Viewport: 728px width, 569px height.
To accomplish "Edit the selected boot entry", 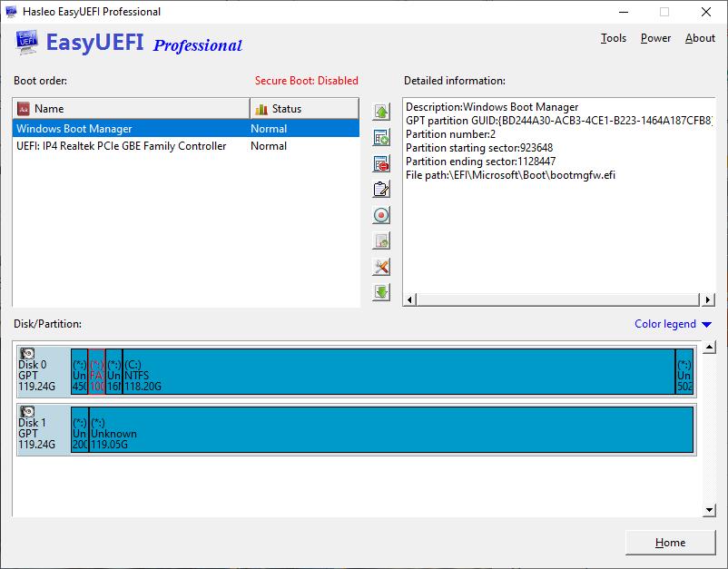I will point(381,190).
